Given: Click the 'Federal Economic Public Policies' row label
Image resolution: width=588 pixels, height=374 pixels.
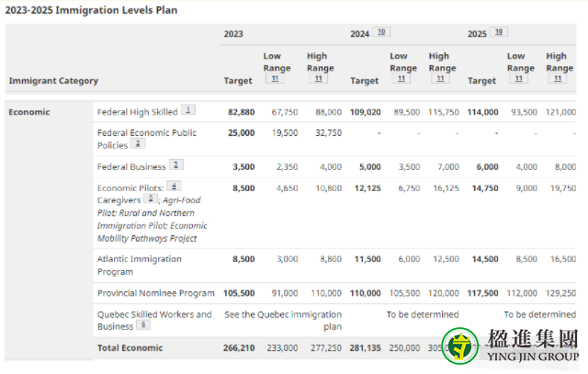Looking at the screenshot, I should (147, 139).
